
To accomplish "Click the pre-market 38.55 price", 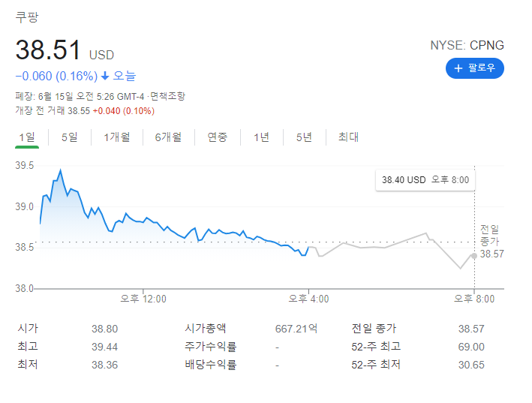I will (79, 111).
